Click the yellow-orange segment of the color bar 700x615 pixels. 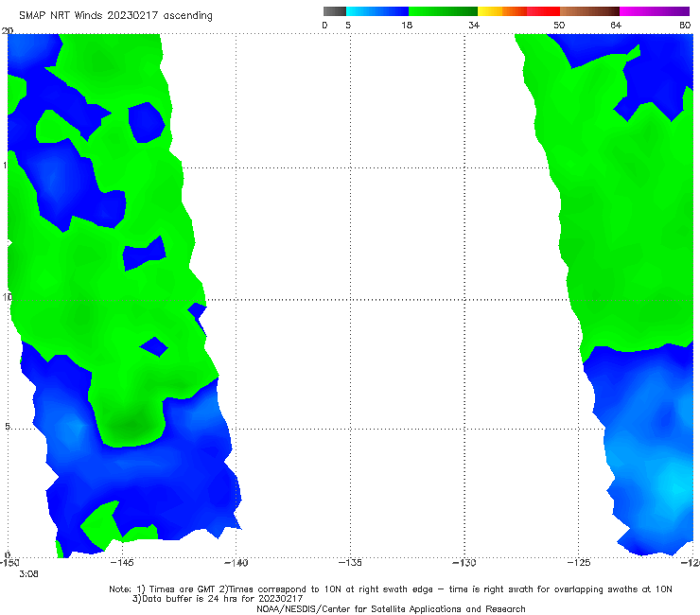501,11
